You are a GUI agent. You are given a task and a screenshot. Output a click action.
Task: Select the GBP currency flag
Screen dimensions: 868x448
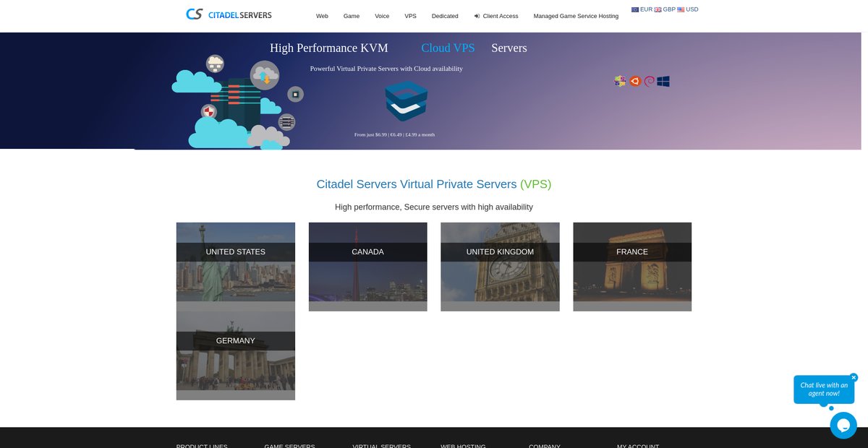pos(658,10)
